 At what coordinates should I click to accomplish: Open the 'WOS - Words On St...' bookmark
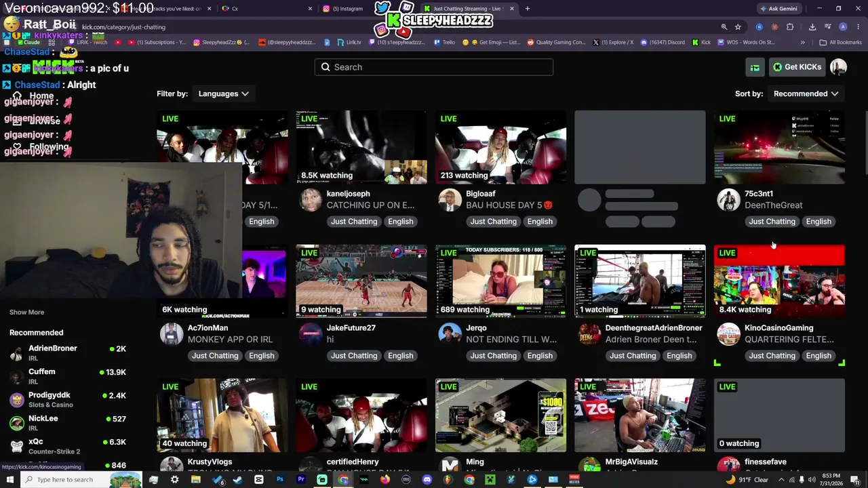pyautogui.click(x=745, y=42)
